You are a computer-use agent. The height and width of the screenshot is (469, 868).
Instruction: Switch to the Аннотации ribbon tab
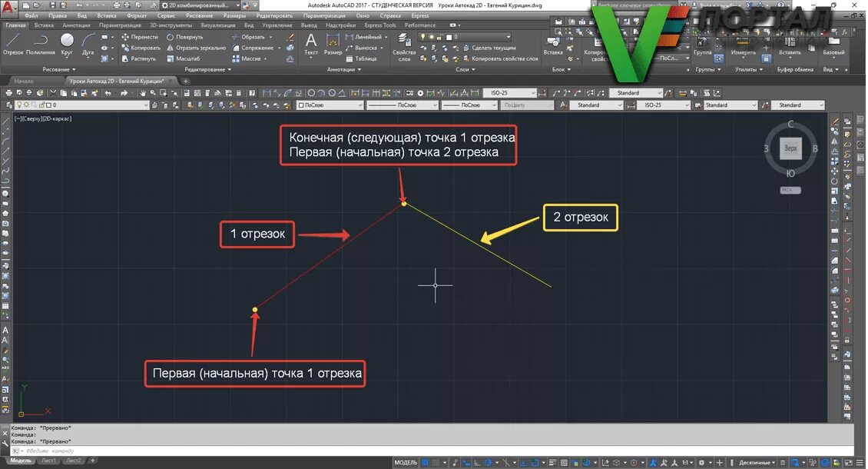tap(76, 25)
